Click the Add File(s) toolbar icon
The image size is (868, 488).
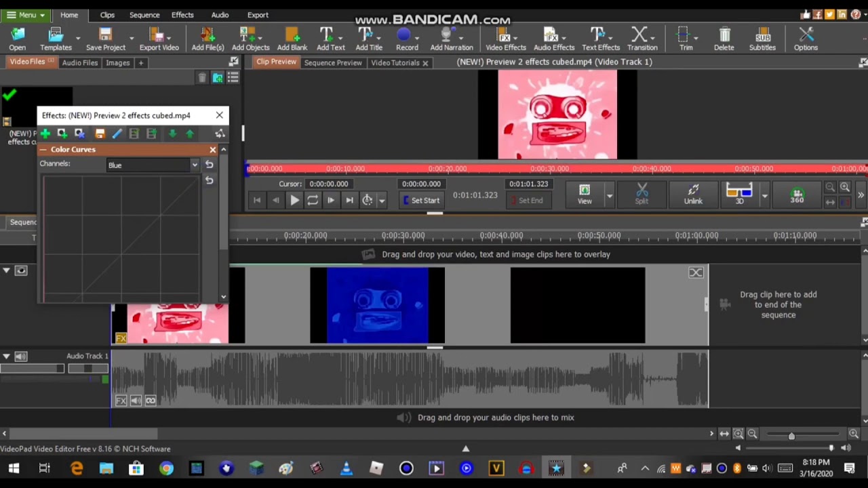208,39
